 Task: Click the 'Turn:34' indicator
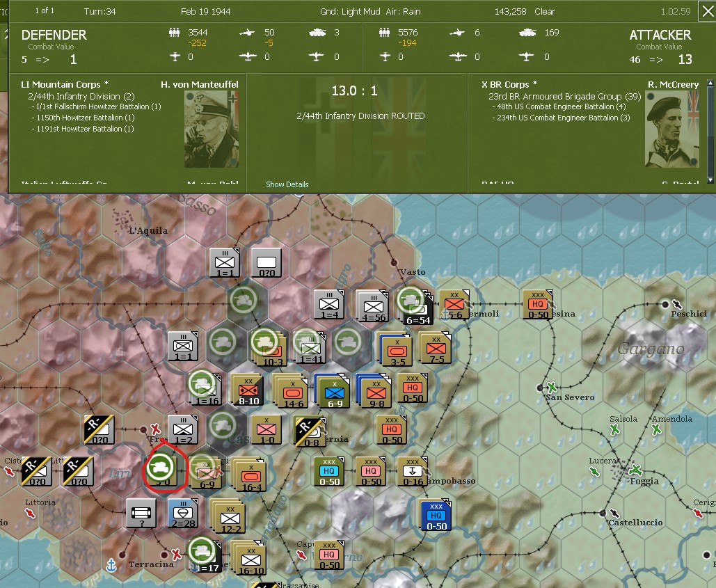100,11
